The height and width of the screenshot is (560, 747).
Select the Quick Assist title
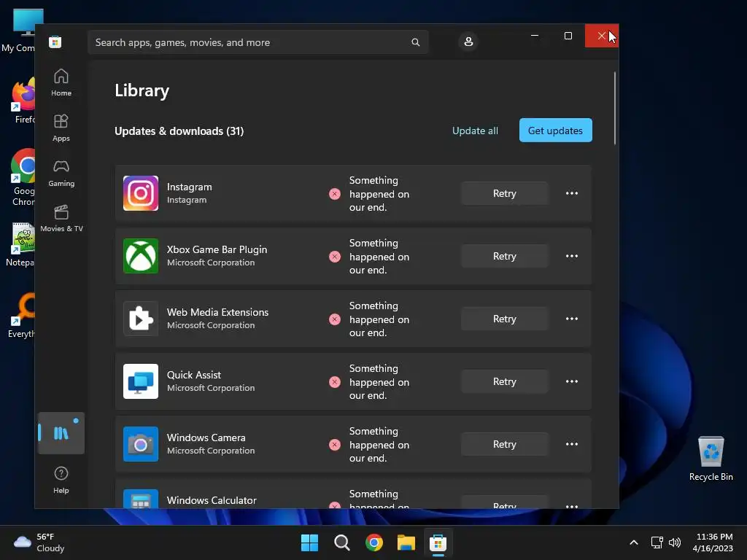click(x=194, y=375)
